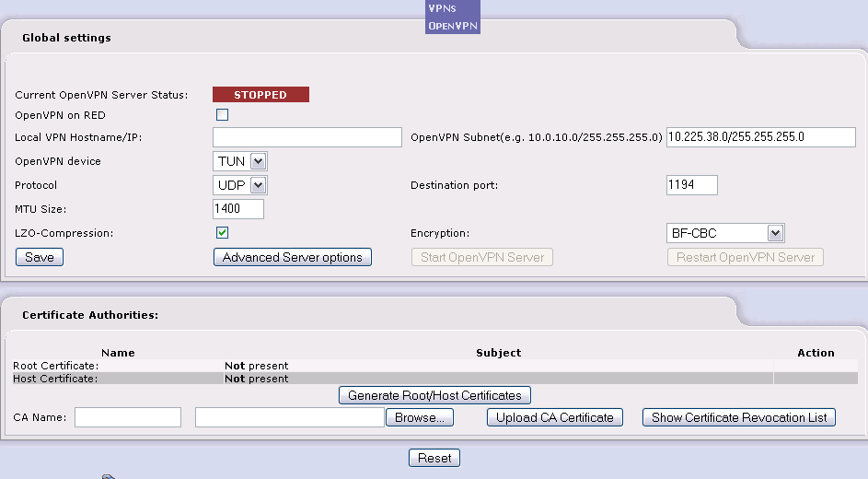
Task: Click the CA certificate file path field
Action: 290,417
